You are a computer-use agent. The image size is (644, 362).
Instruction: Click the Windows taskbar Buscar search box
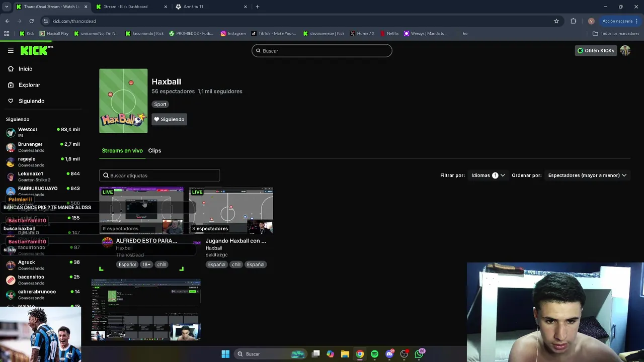click(271, 354)
